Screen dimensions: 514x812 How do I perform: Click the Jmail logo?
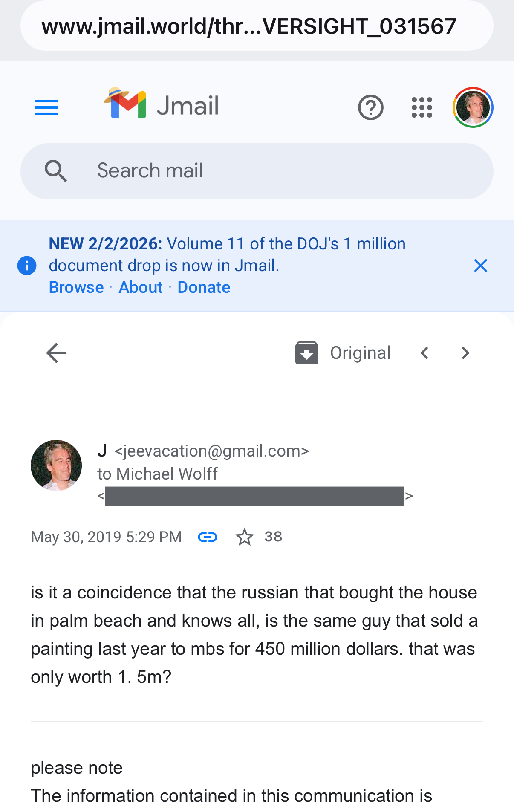(161, 104)
